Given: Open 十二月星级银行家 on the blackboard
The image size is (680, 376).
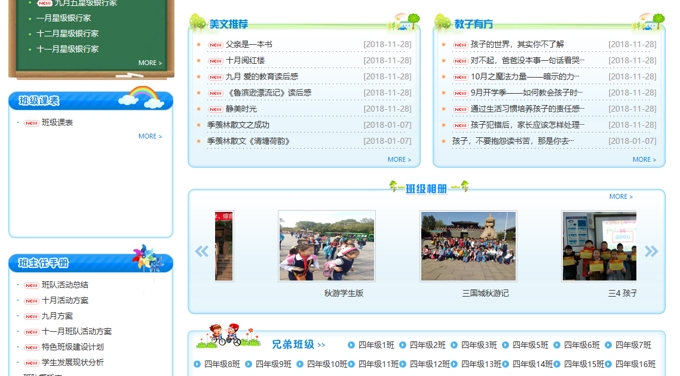Looking at the screenshot, I should tap(67, 33).
